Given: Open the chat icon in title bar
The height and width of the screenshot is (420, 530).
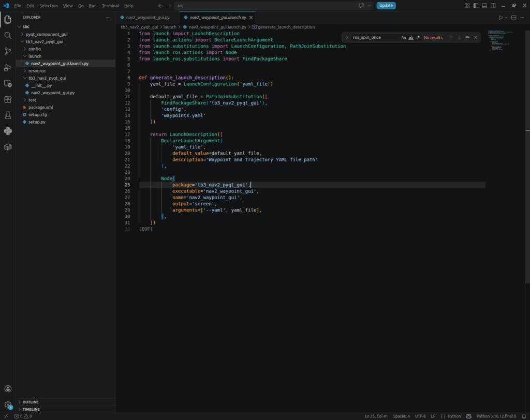Looking at the screenshot, I should pos(361,5).
